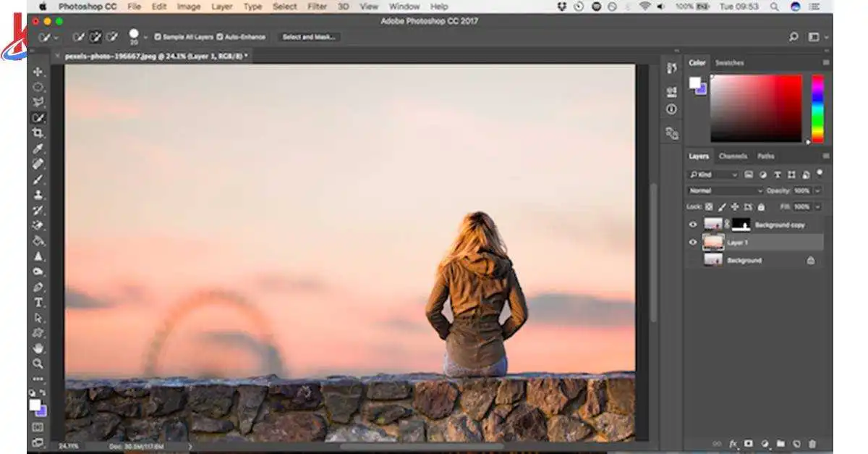Pick the Eyedropper tool
Viewport: 868px width, 454px height.
pos(38,148)
